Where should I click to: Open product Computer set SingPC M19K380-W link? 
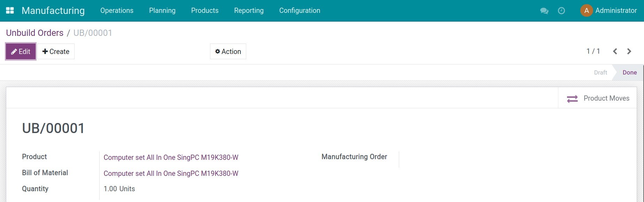(171, 157)
